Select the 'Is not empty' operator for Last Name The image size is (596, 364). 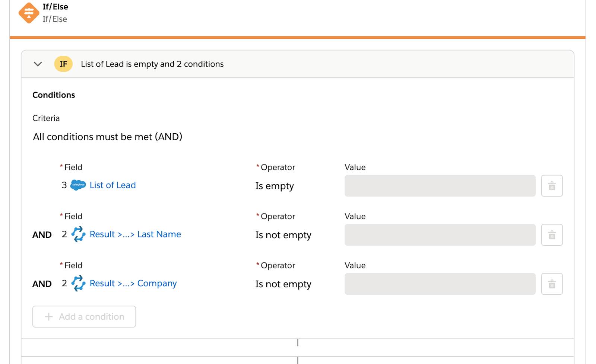pyautogui.click(x=283, y=235)
